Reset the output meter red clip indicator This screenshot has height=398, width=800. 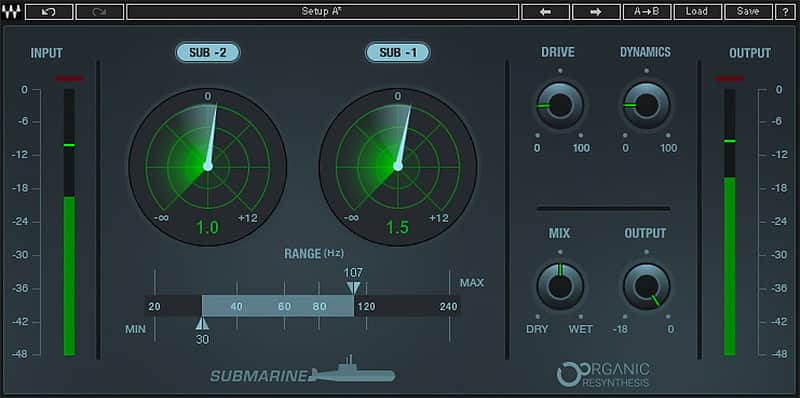point(730,79)
